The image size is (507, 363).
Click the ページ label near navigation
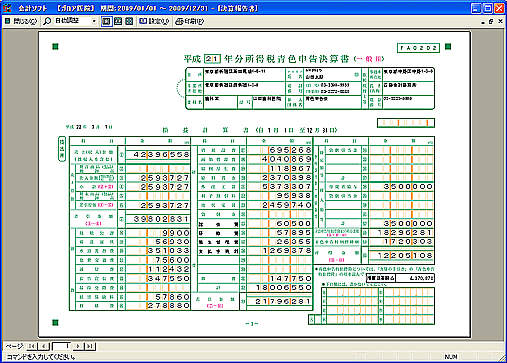coord(15,346)
